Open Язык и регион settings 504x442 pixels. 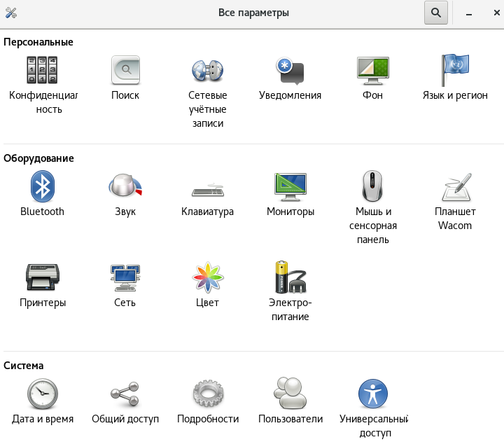pos(455,71)
